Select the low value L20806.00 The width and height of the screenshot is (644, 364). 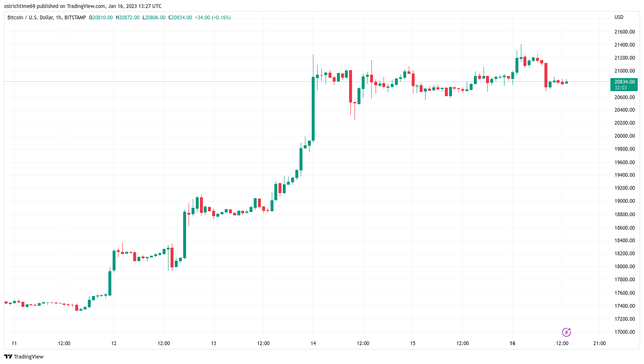click(x=154, y=18)
